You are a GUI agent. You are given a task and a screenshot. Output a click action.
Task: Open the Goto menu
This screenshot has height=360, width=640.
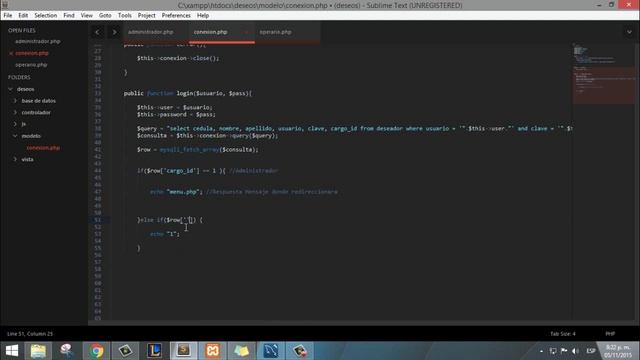click(105, 16)
